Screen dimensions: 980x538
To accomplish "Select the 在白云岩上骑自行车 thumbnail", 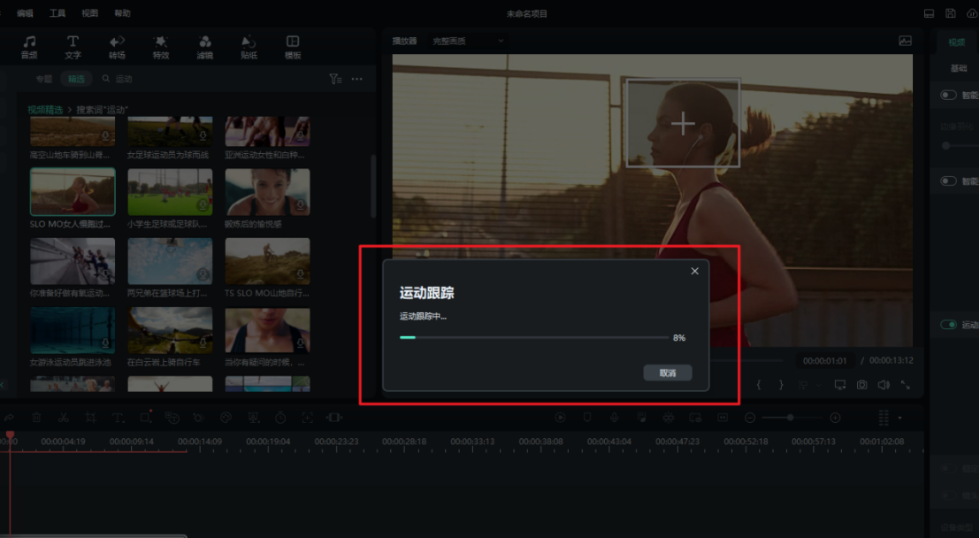I will pos(170,330).
